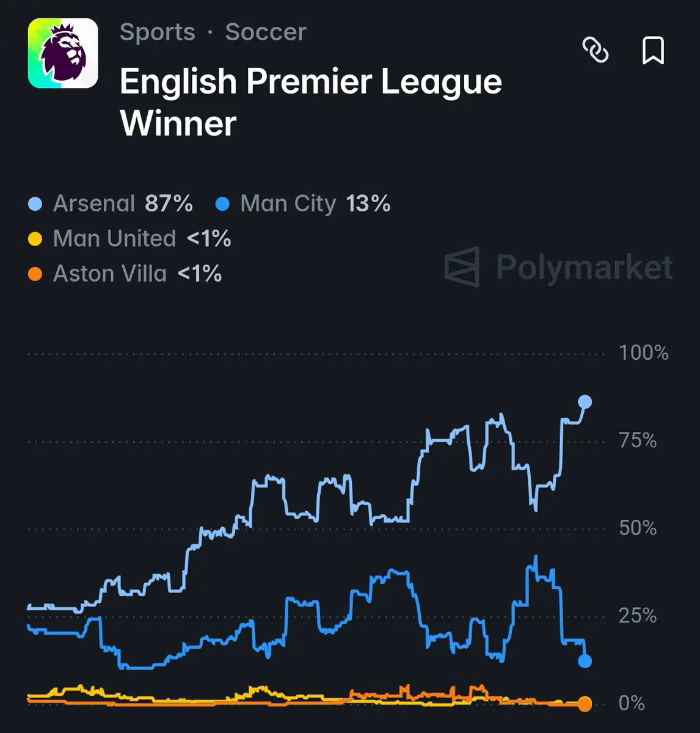
Task: Open the Soccer subcategory link
Action: click(265, 32)
